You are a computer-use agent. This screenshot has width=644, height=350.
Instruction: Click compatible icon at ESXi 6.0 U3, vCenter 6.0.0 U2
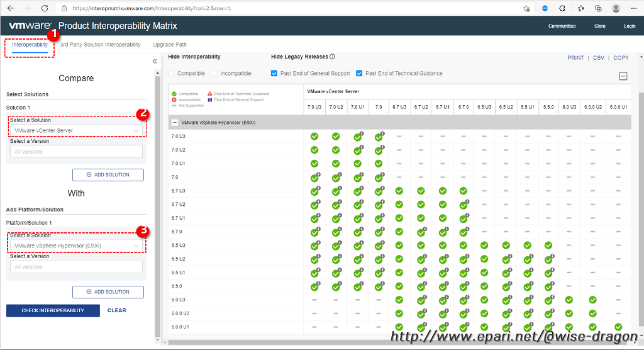(x=592, y=300)
